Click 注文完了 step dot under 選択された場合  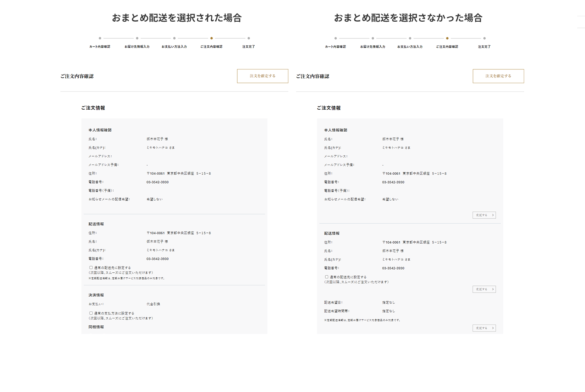coord(248,38)
